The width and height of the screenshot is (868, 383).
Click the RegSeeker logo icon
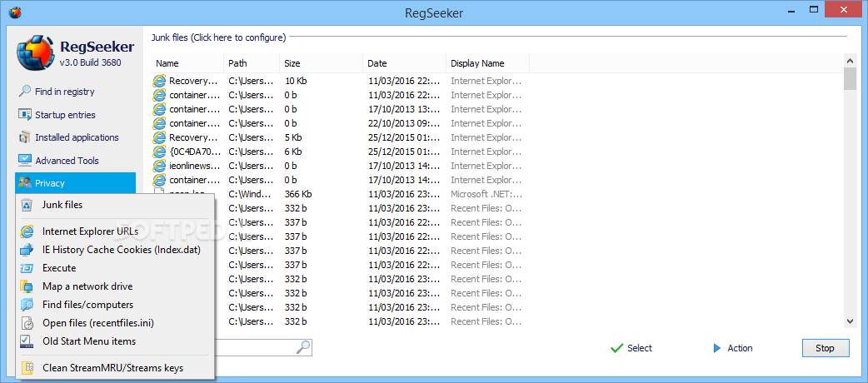(35, 55)
